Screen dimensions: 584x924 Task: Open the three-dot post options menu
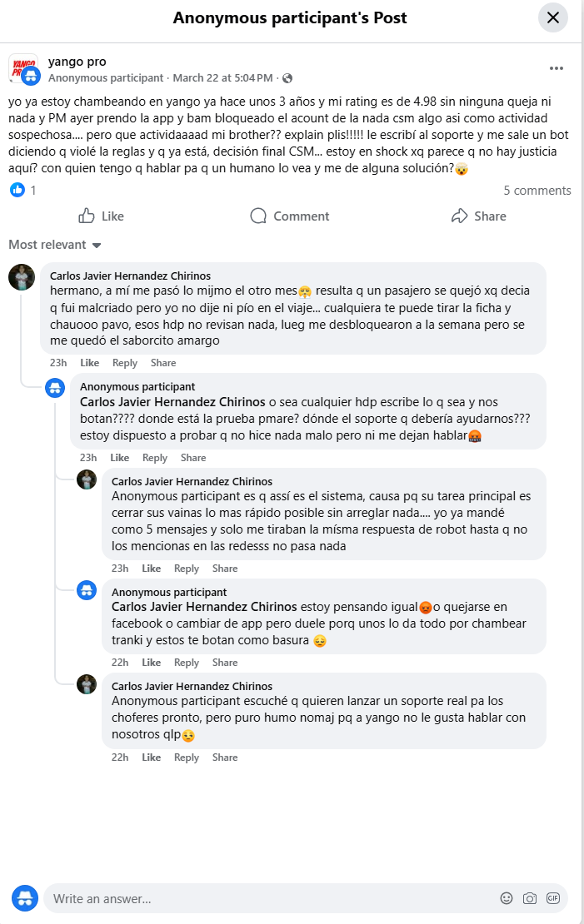pos(556,68)
